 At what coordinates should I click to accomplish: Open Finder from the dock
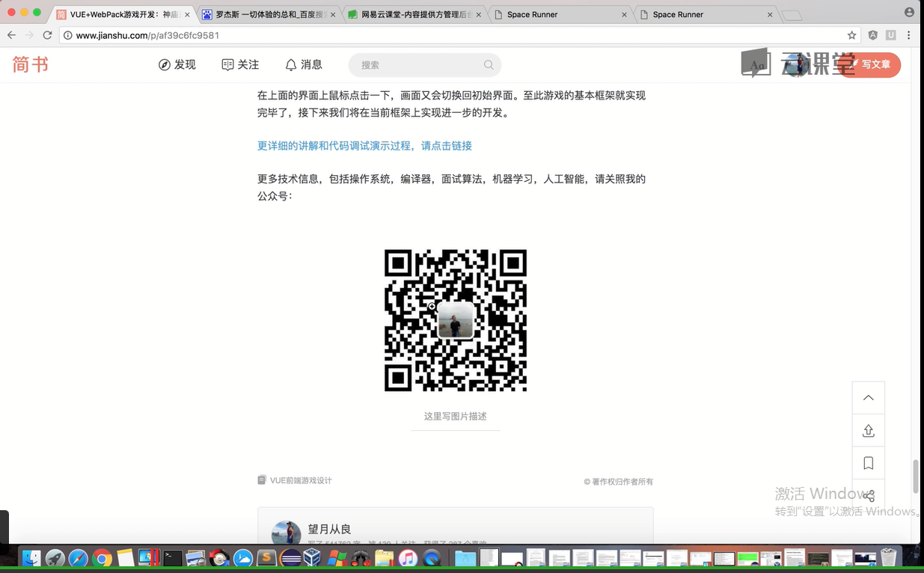pyautogui.click(x=31, y=558)
